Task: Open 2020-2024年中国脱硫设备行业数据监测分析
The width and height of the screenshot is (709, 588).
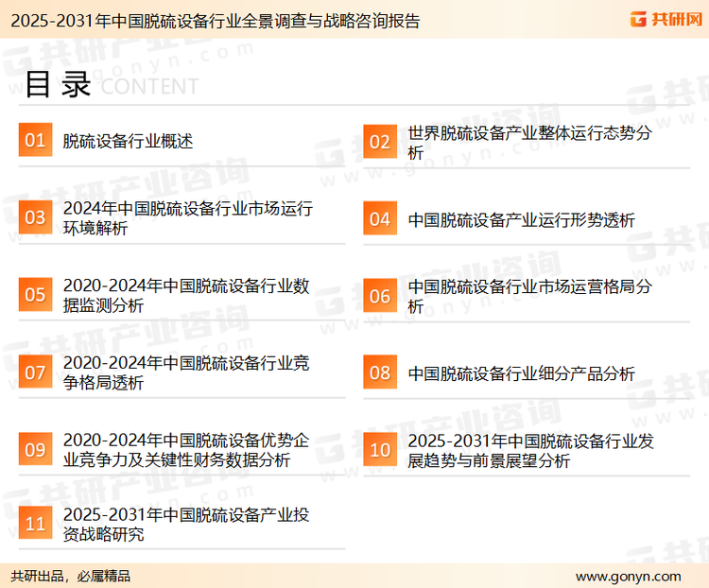Action: 186,295
